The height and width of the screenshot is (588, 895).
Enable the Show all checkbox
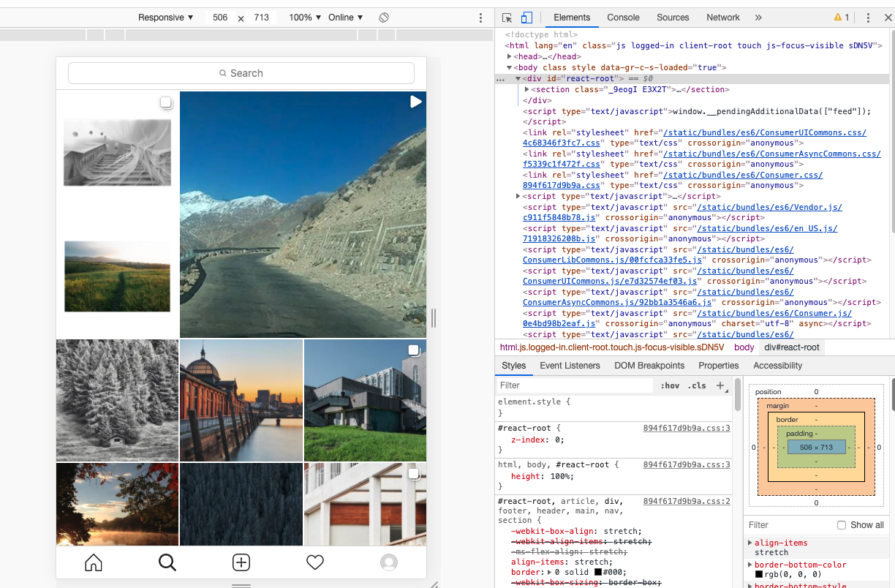coord(842,525)
